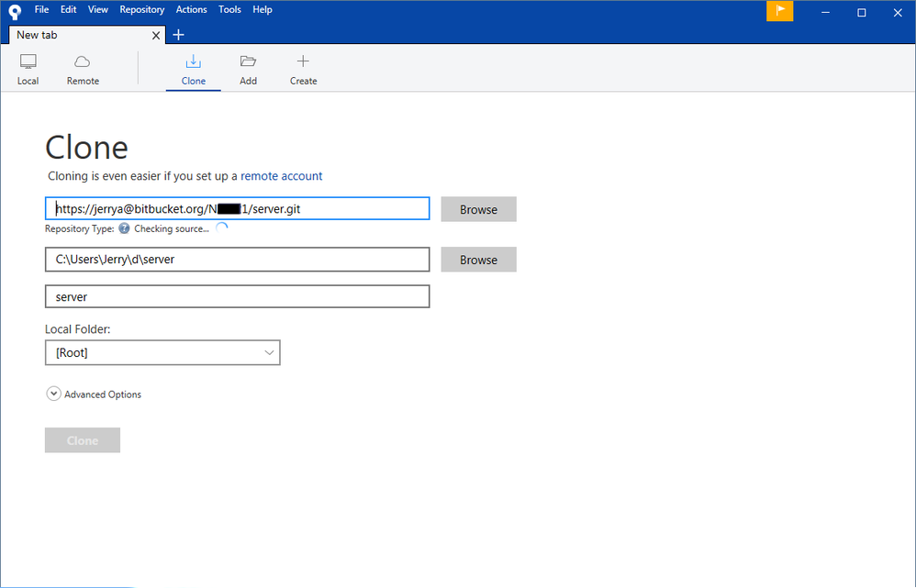Open the Local repositories view
The height and width of the screenshot is (588, 916).
pyautogui.click(x=28, y=70)
